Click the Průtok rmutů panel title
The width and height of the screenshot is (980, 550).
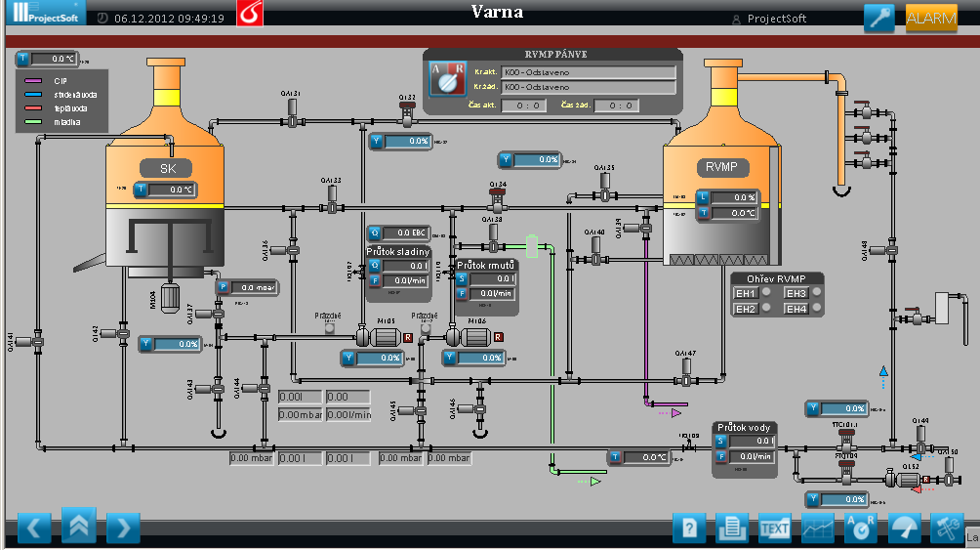tap(486, 266)
